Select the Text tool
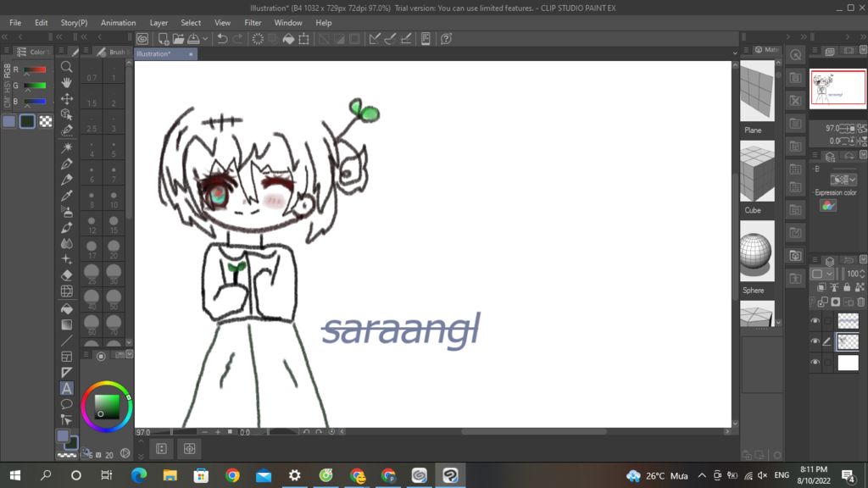Viewport: 868px width, 488px height. click(x=66, y=388)
